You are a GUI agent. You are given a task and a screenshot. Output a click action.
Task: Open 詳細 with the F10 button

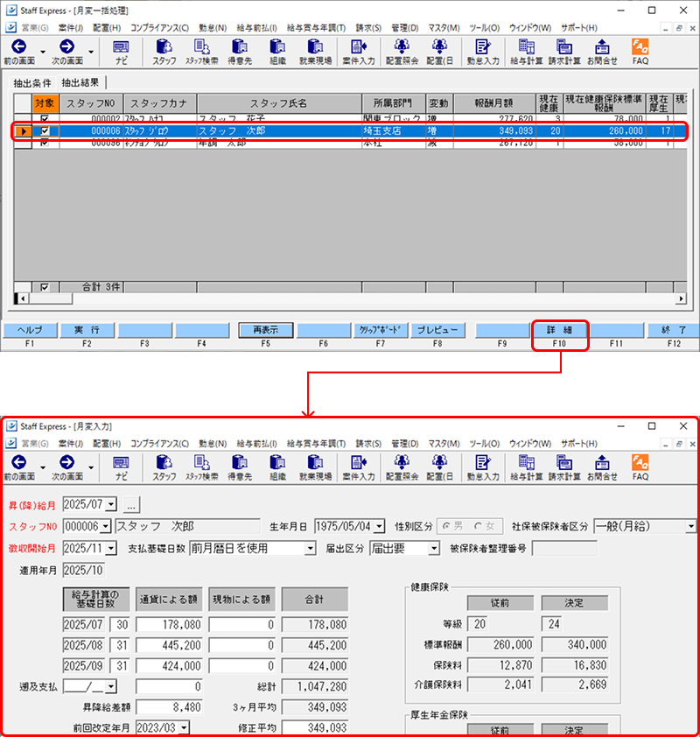click(x=559, y=331)
